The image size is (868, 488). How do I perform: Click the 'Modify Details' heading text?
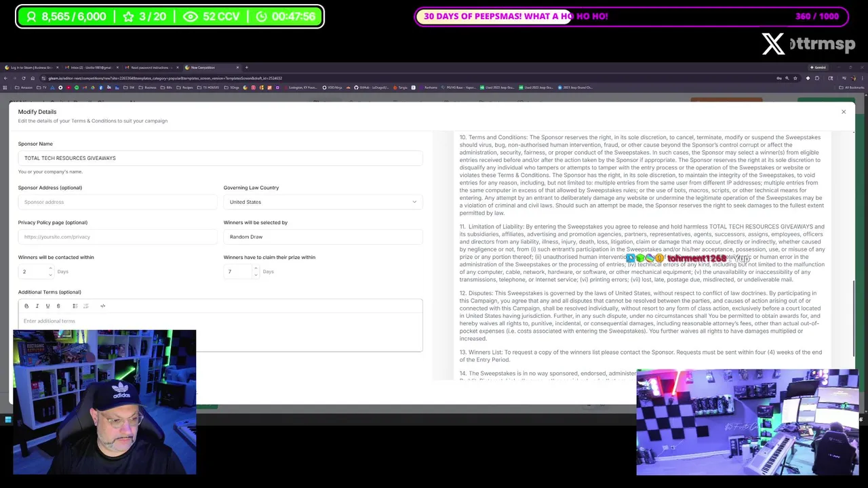[x=37, y=112]
